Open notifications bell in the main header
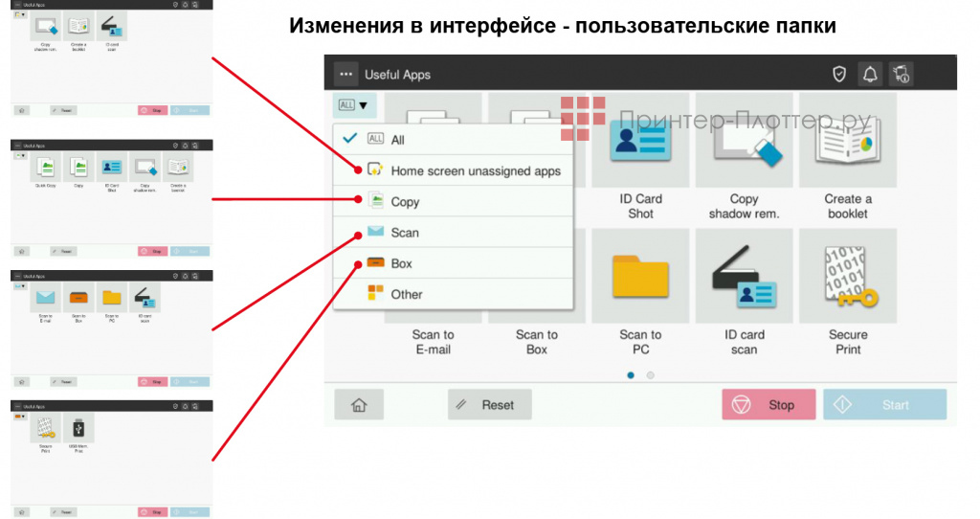The width and height of the screenshot is (980, 519). click(x=869, y=75)
